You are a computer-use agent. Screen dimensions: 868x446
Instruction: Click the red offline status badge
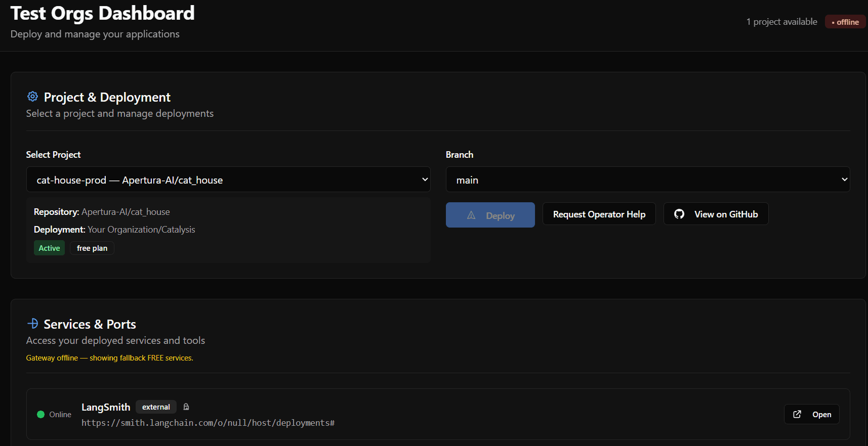[x=845, y=22]
